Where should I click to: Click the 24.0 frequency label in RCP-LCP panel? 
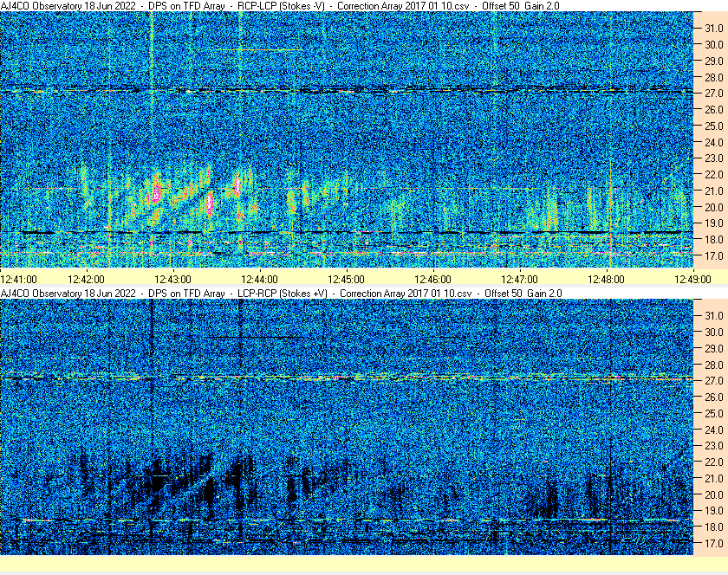point(714,142)
